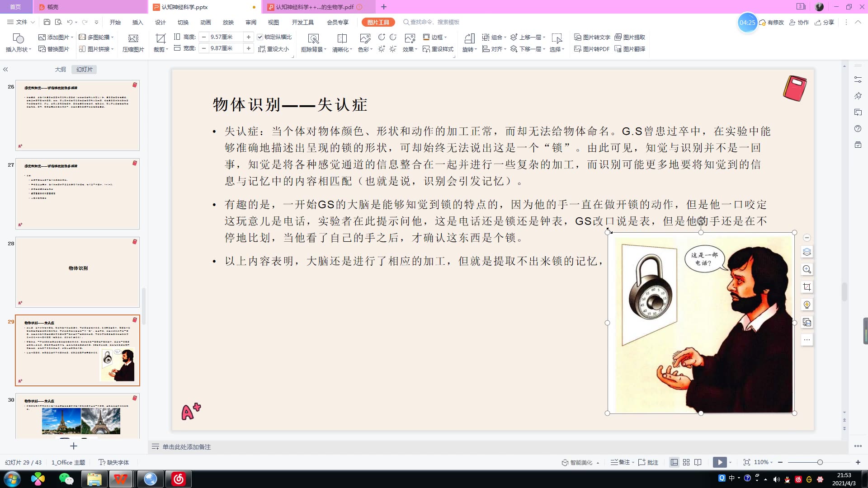The width and height of the screenshot is (868, 488).
Task: Click 图片翻译 picture translation
Action: click(630, 49)
